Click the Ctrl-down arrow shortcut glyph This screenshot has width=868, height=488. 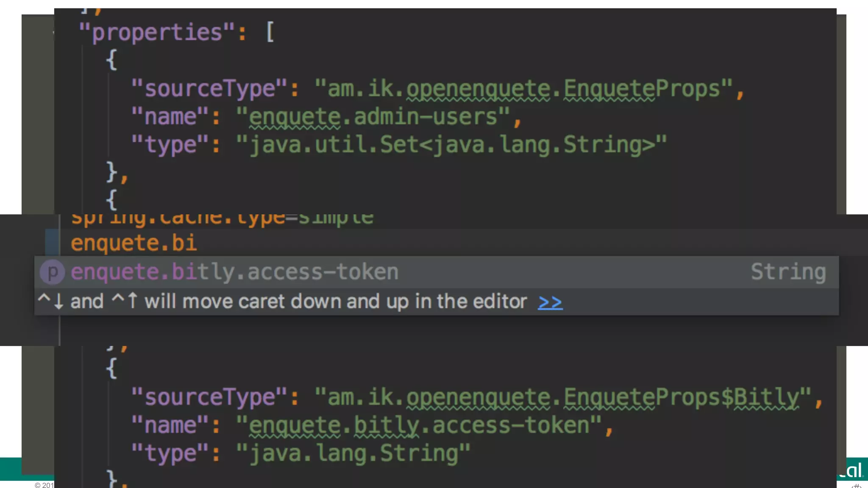[50, 301]
